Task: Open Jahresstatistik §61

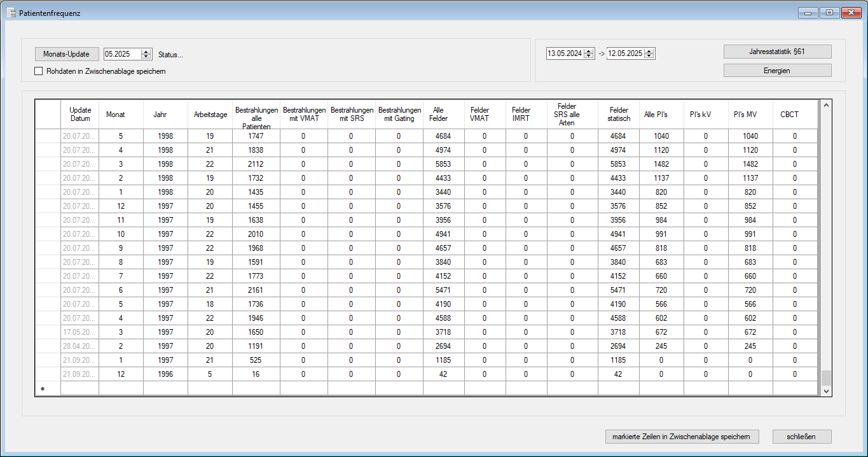Action: click(x=777, y=52)
